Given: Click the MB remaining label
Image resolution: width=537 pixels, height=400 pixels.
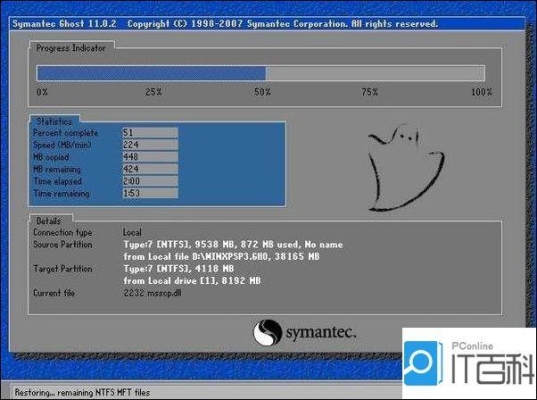Looking at the screenshot, I should pyautogui.click(x=57, y=169).
